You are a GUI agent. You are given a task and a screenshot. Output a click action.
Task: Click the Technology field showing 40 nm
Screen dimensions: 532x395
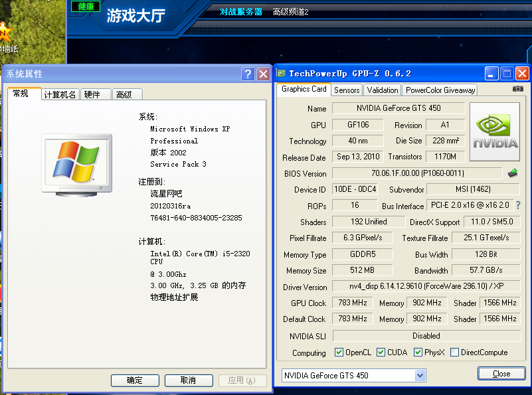pos(357,141)
